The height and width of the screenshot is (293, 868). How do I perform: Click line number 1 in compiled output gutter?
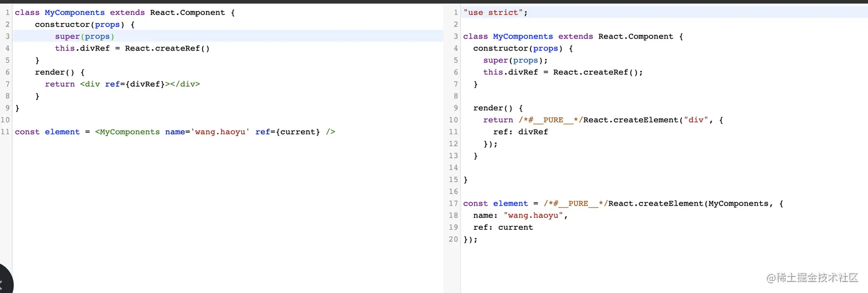[x=456, y=12]
